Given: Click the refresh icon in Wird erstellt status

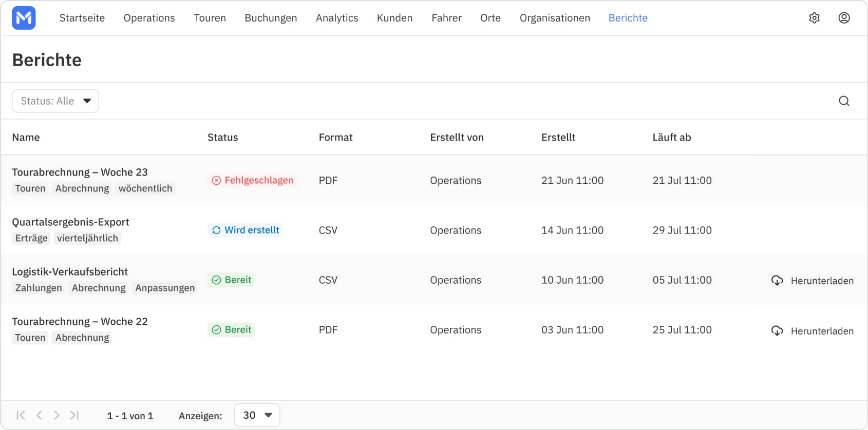Looking at the screenshot, I should tap(216, 230).
